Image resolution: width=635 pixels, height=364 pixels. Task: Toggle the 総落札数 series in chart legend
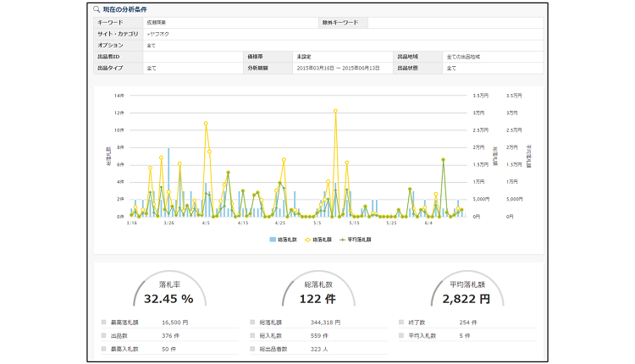(x=287, y=240)
